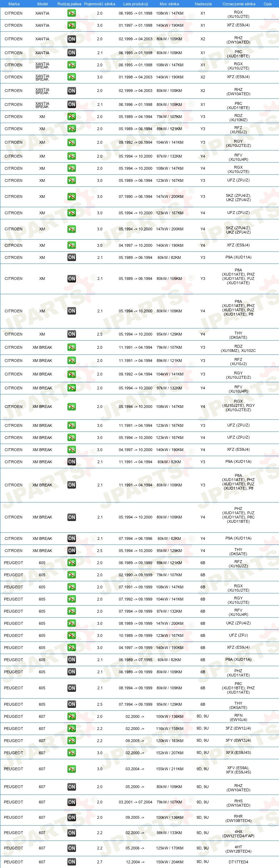Click the ON icon in the Peugeot 605 P9A (XUD11A) row
Screen dimensions: 279x868
click(72, 660)
